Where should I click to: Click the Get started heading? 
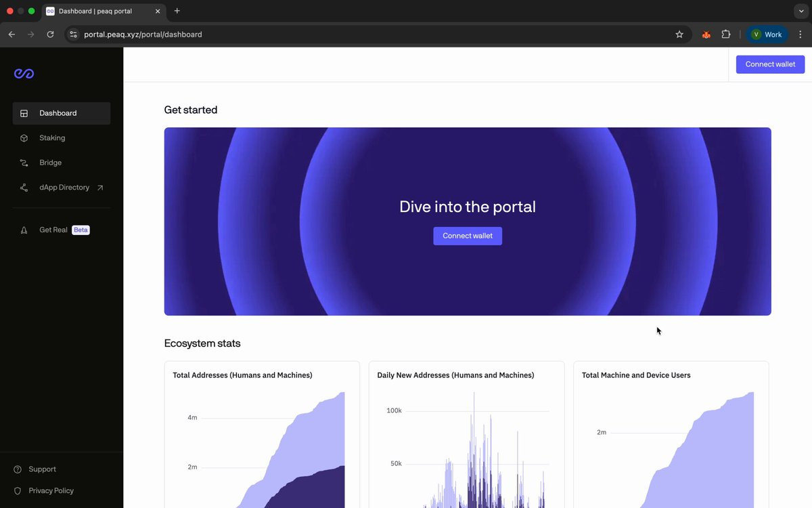(x=191, y=110)
